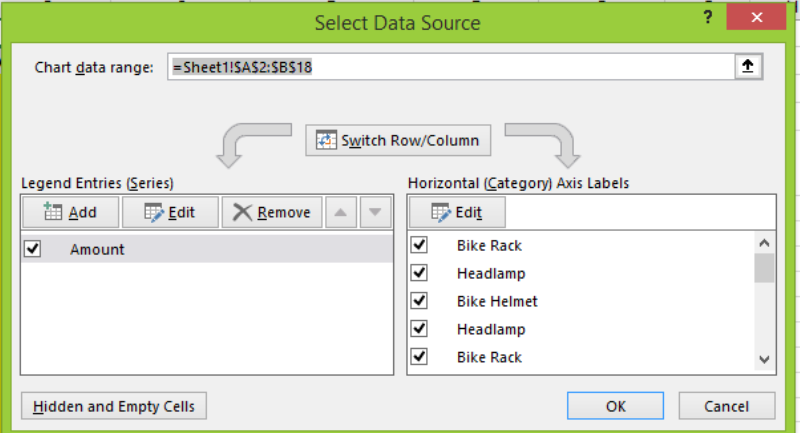Move series up with arrow button
This screenshot has height=434, width=800.
pos(341,212)
